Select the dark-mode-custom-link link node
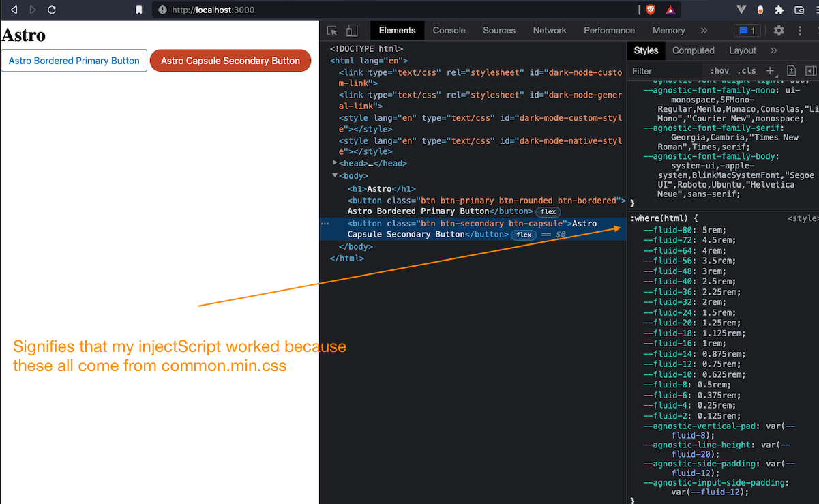819x504 pixels. (480, 78)
